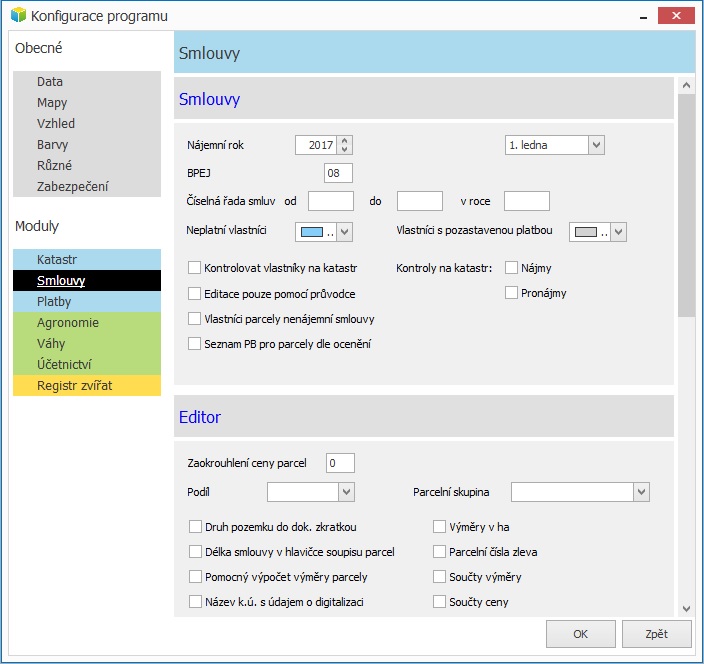Check the Nájmy checkbox
The width and height of the screenshot is (704, 664).
[511, 268]
